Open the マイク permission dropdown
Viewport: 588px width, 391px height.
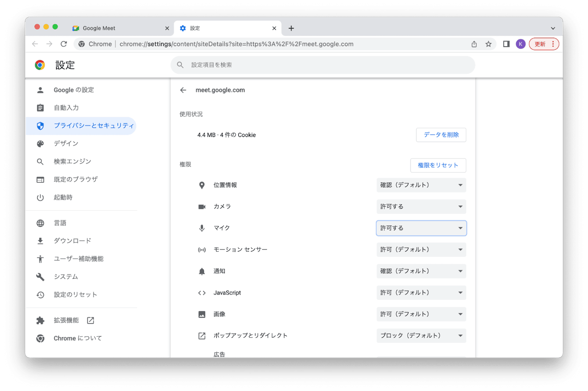(421, 228)
